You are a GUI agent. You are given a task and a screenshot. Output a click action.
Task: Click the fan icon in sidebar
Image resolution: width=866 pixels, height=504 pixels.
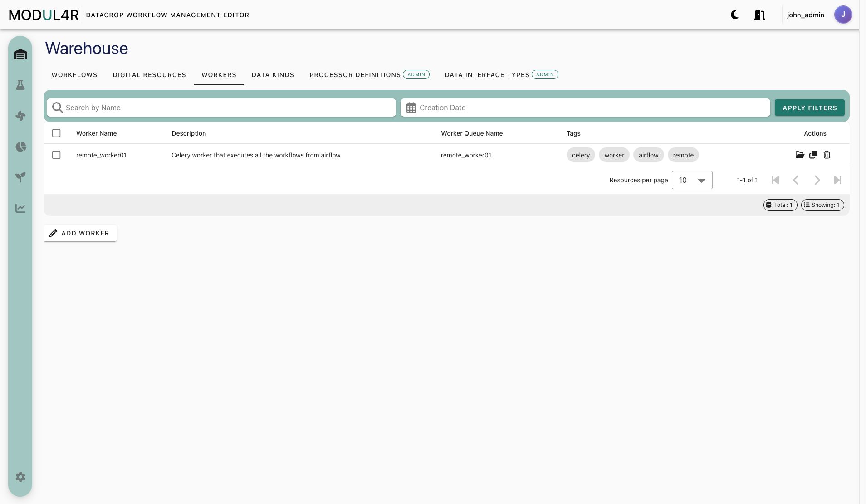tap(20, 116)
